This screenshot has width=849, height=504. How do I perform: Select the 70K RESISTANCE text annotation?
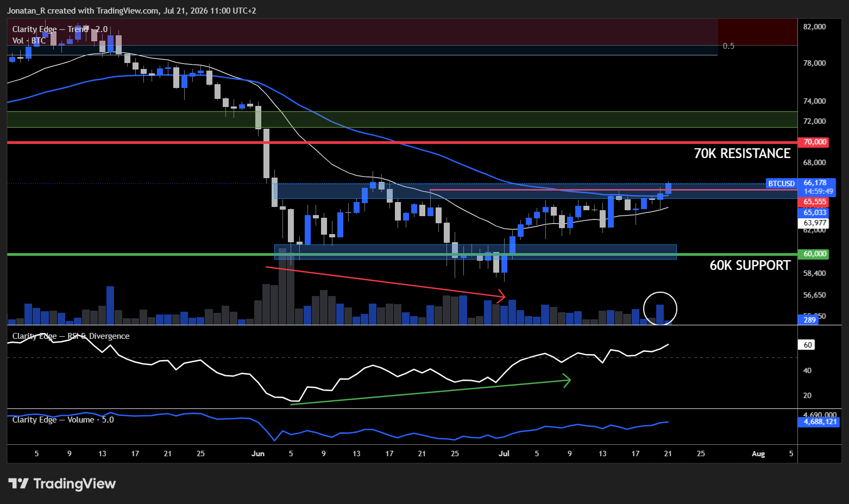click(x=742, y=154)
